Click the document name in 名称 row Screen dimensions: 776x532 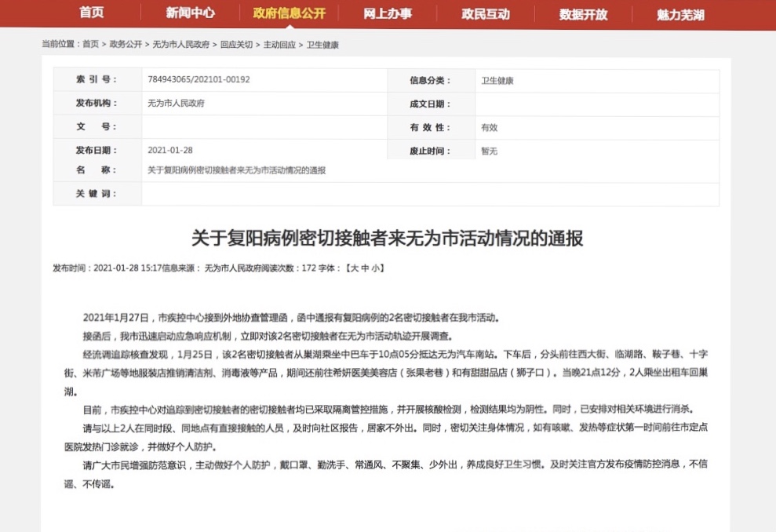[236, 170]
